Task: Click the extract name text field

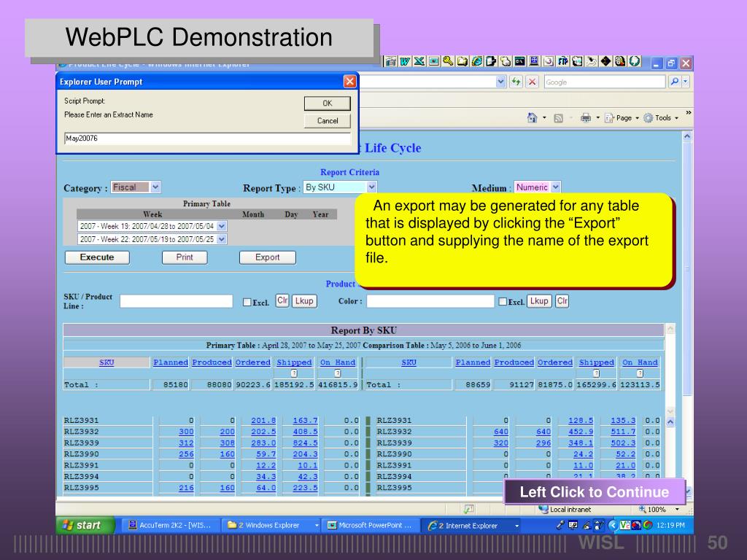Action: point(207,139)
